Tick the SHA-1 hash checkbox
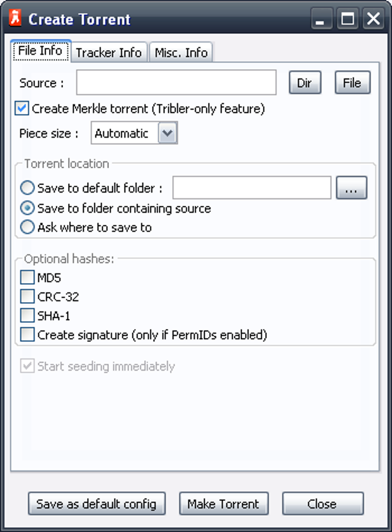The image size is (392, 532). click(x=27, y=316)
